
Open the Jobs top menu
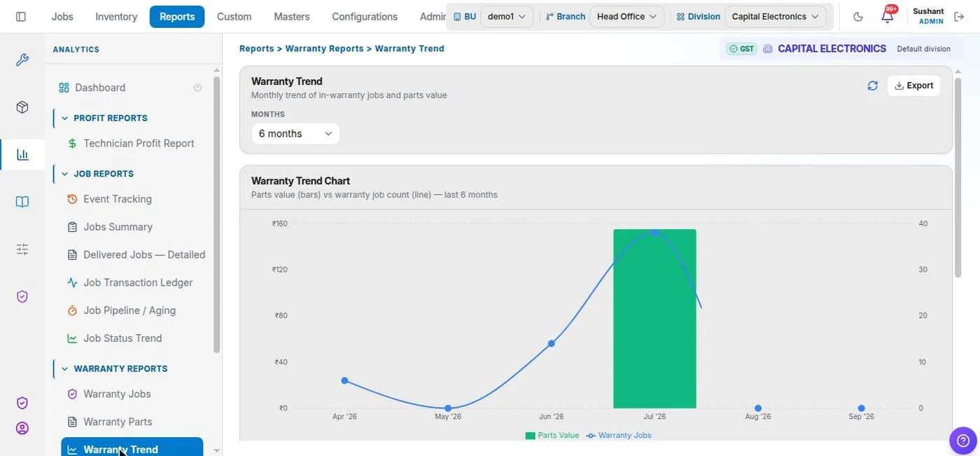click(x=62, y=17)
